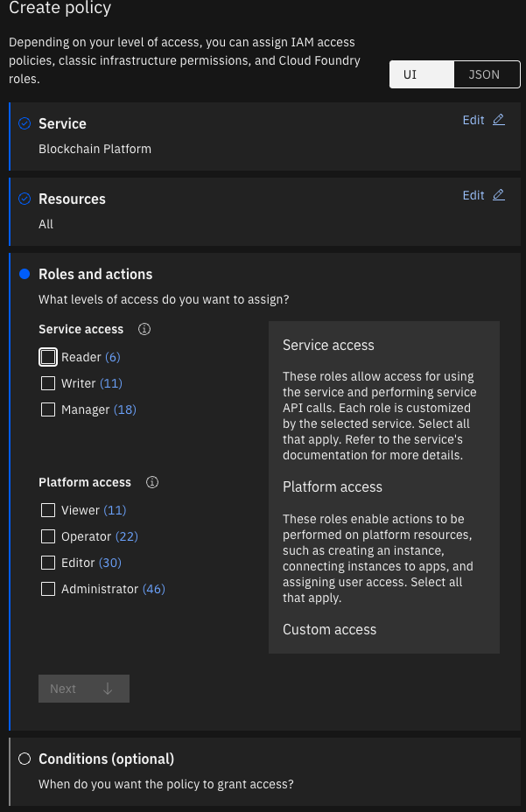Open the Editor role's 30 actions link

110,563
